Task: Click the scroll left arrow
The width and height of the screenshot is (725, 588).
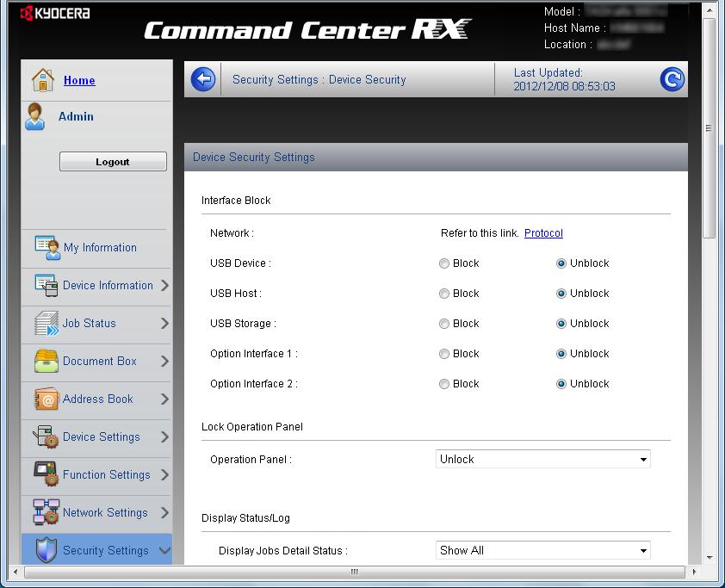Action: [15, 572]
